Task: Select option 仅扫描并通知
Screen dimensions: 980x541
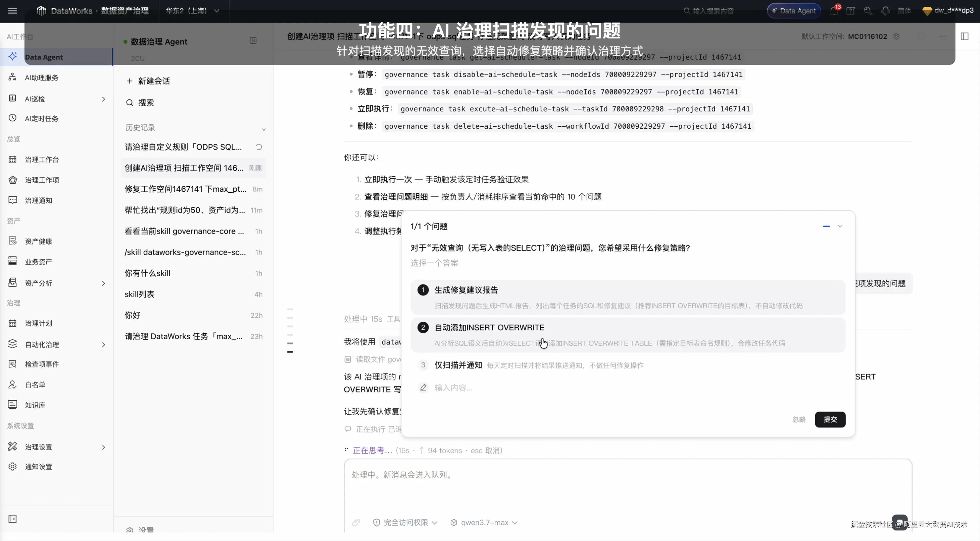Action: 628,365
